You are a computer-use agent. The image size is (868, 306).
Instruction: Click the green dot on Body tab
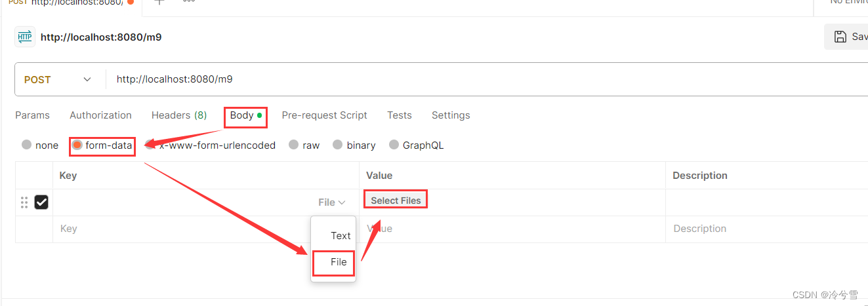click(x=260, y=115)
